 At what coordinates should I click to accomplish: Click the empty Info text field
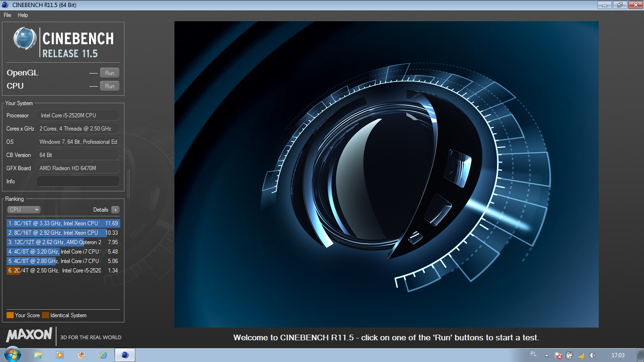coord(78,181)
